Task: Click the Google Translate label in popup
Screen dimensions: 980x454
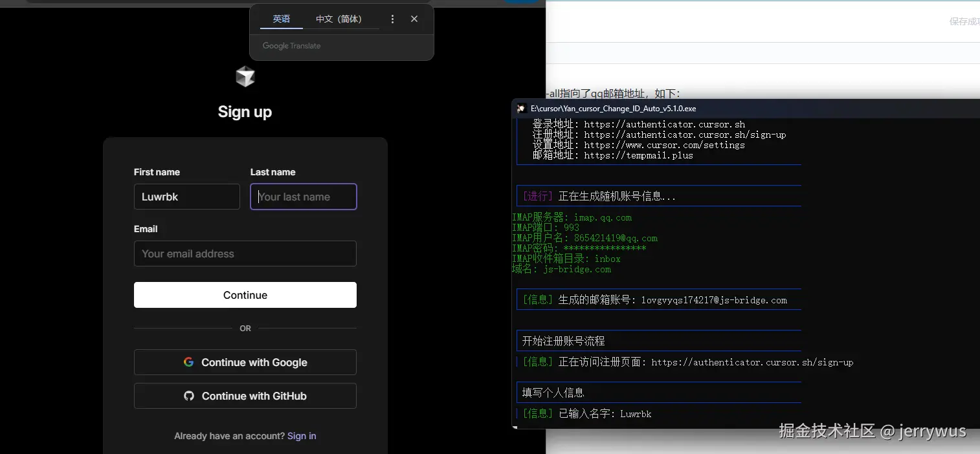Action: pyautogui.click(x=291, y=46)
